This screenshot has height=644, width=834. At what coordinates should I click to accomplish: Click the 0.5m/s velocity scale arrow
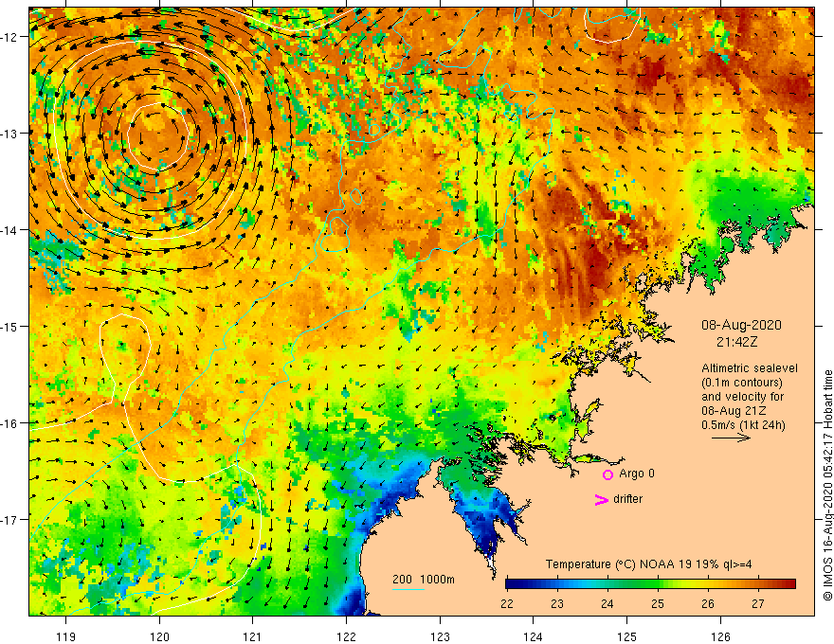click(731, 438)
